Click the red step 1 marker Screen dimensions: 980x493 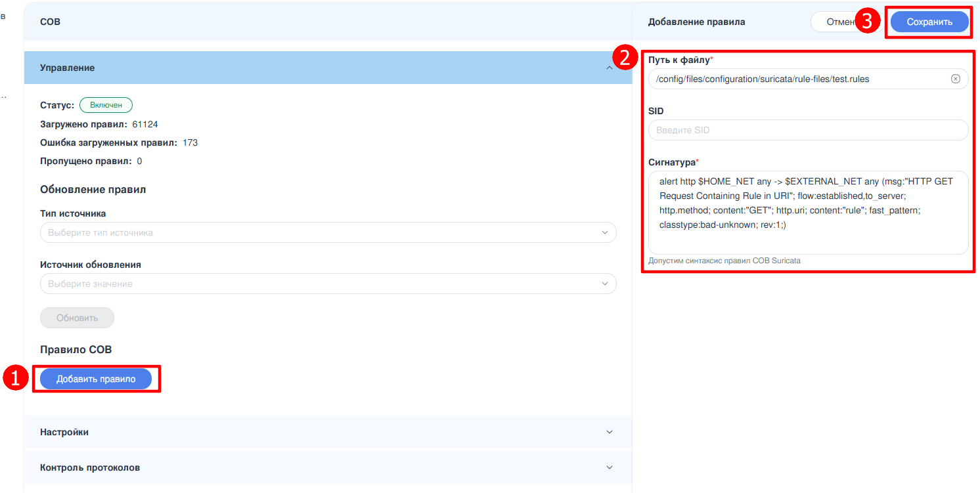pos(15,379)
